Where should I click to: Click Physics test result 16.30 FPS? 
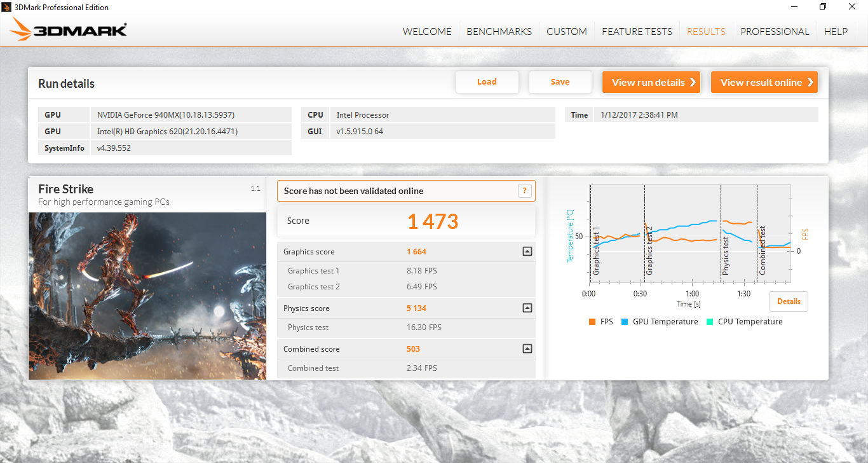click(424, 328)
